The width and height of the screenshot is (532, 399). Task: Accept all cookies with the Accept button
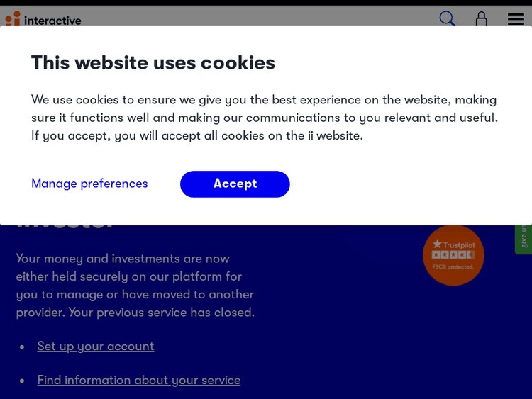[235, 184]
